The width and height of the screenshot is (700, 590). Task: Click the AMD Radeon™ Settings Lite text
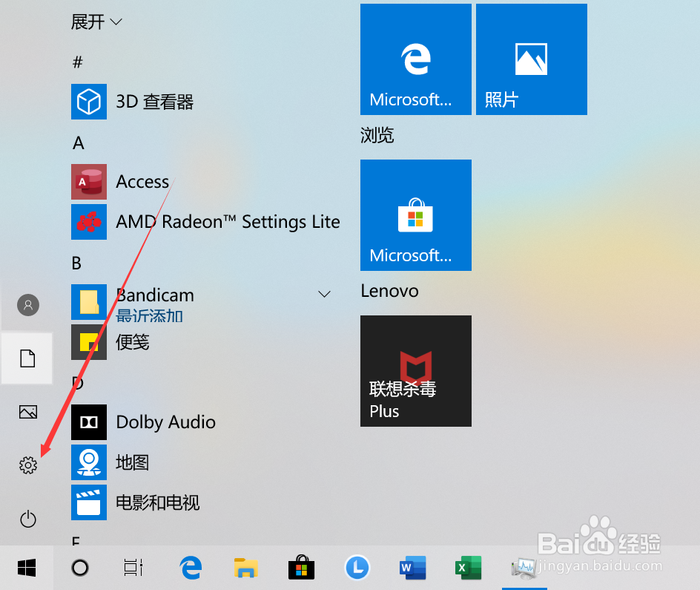click(x=228, y=222)
